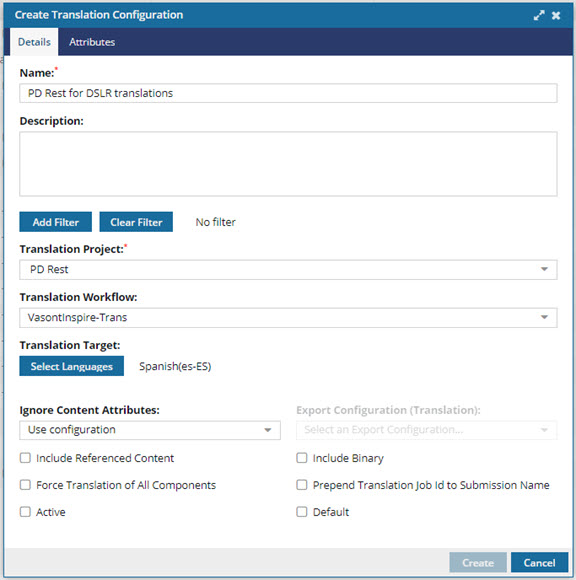Click the Add Filter button
This screenshot has width=576, height=580.
(55, 222)
